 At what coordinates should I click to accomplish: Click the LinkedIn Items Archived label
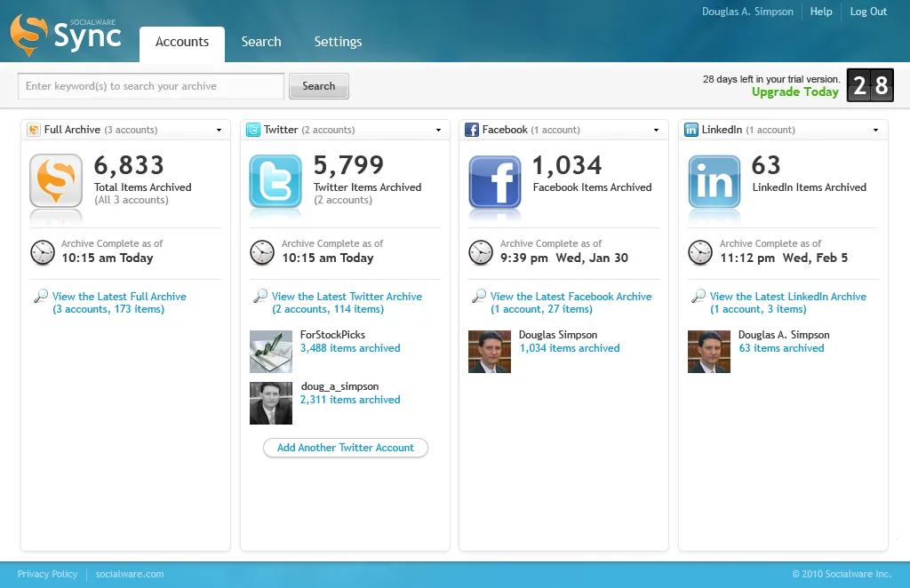point(809,187)
